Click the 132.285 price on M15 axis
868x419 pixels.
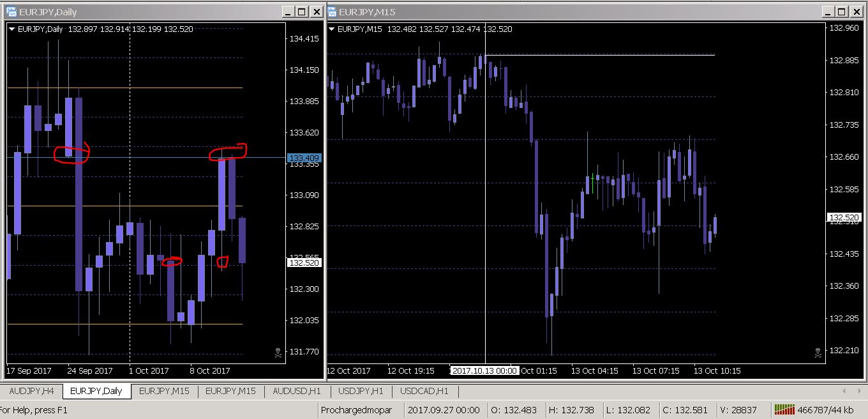[844, 319]
